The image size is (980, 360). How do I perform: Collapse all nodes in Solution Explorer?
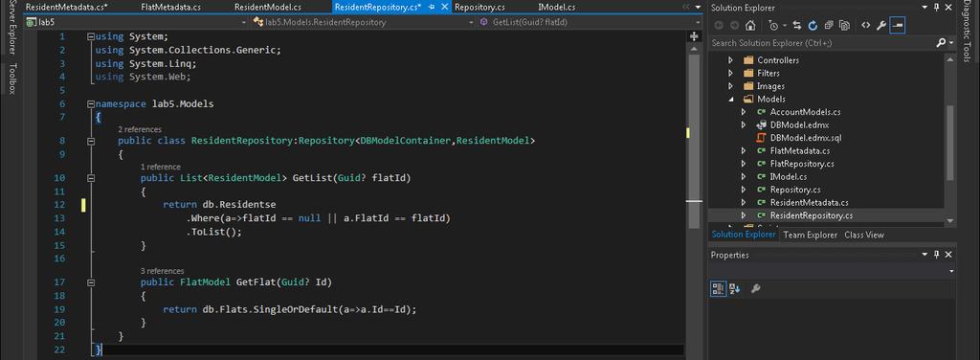tap(829, 26)
